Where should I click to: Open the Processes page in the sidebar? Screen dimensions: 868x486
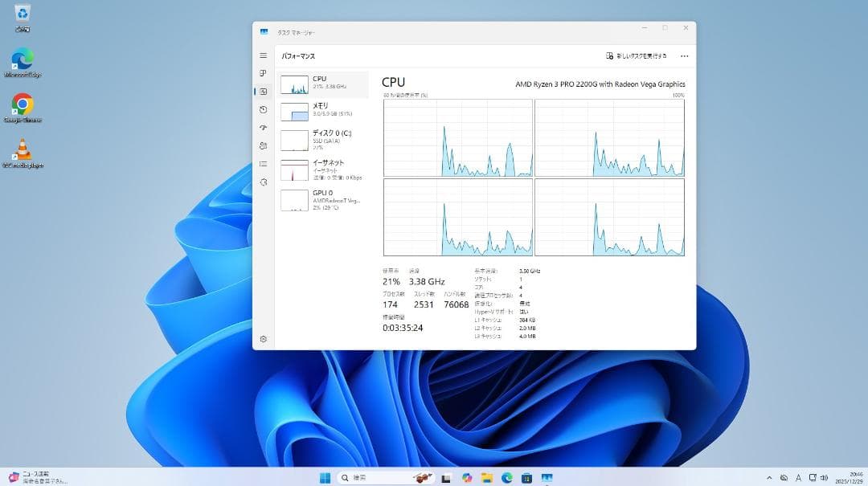point(263,73)
